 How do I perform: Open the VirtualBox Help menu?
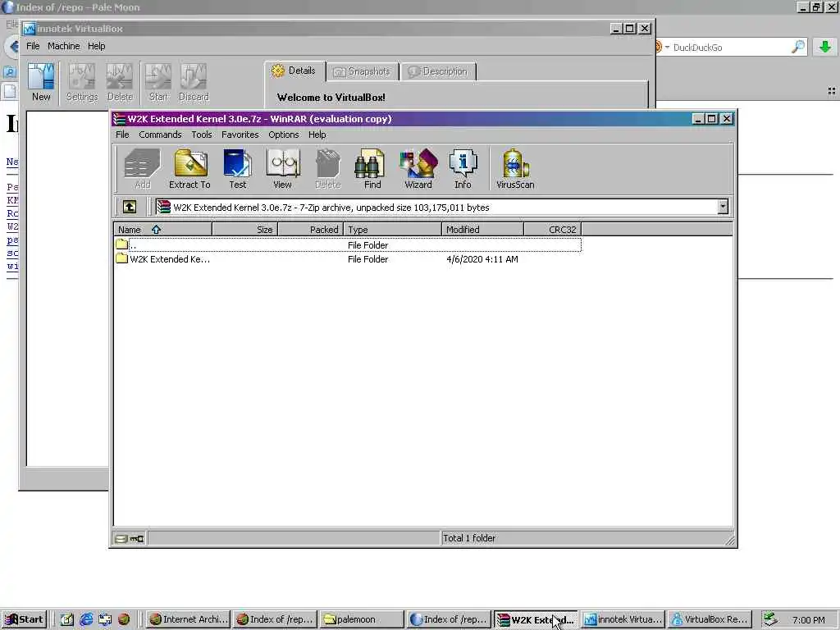[97, 46]
